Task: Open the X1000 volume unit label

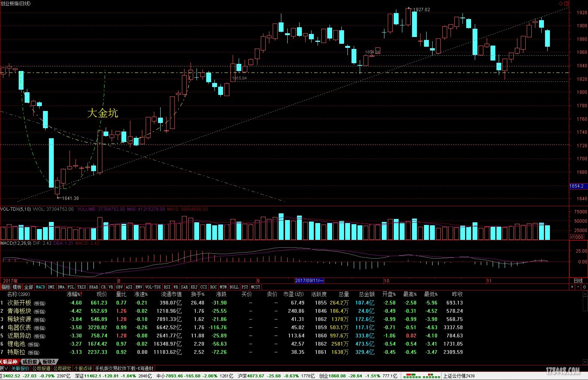Action: tap(576, 237)
